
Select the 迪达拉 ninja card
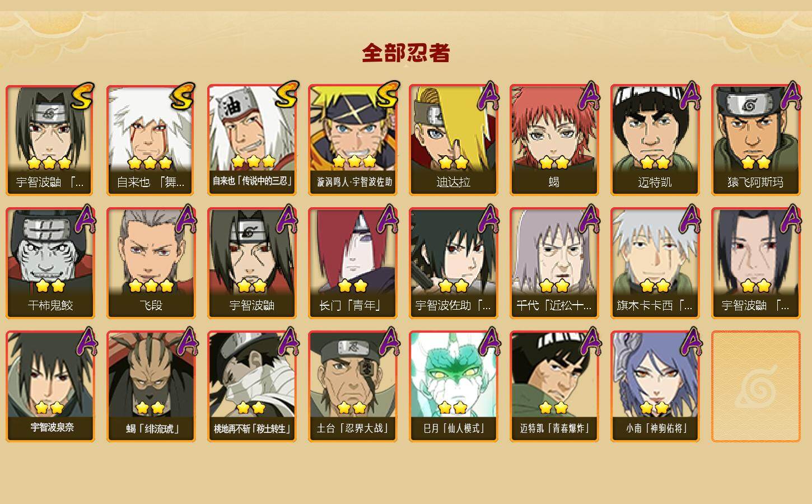pos(454,140)
